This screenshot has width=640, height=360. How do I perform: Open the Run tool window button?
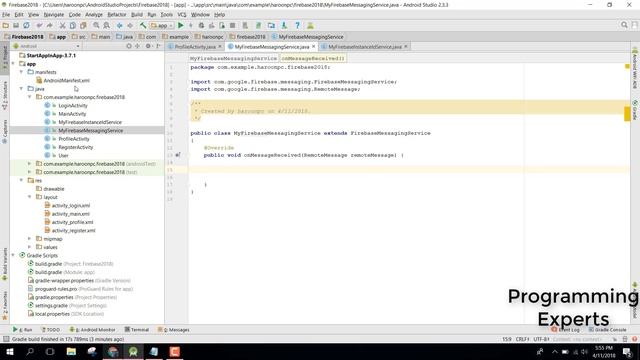click(22, 329)
